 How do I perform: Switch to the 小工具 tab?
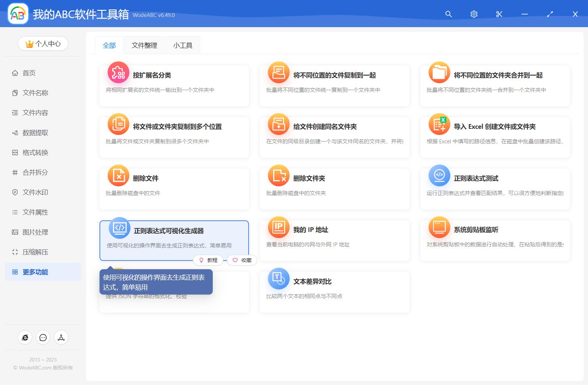click(183, 46)
